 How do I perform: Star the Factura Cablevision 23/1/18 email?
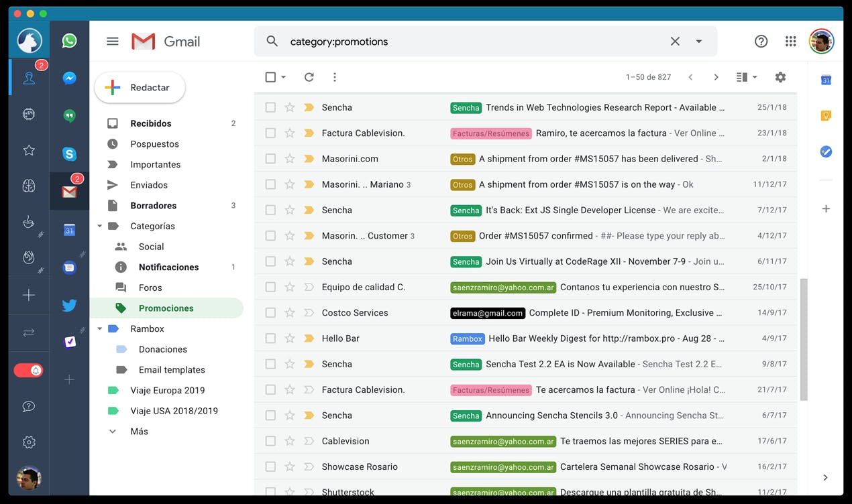tap(290, 133)
